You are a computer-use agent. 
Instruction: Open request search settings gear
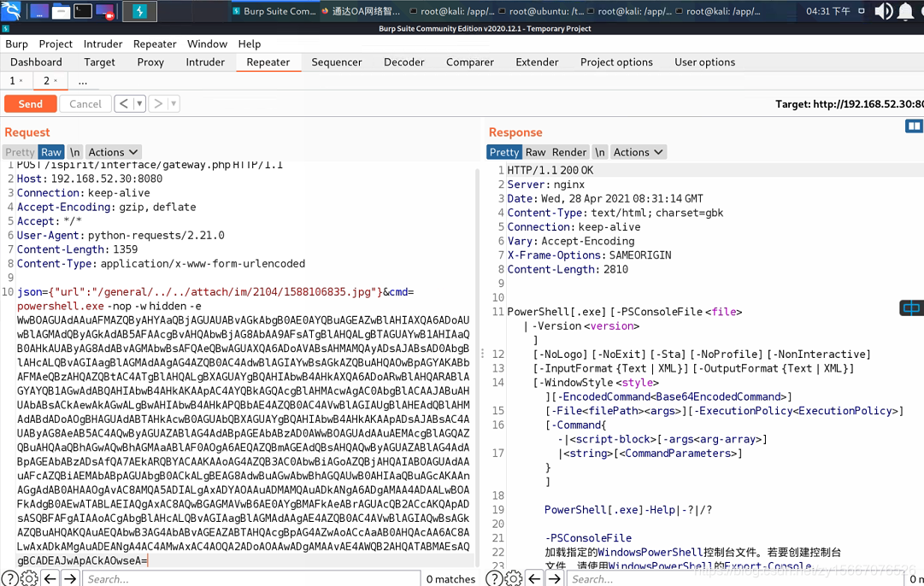tap(29, 578)
